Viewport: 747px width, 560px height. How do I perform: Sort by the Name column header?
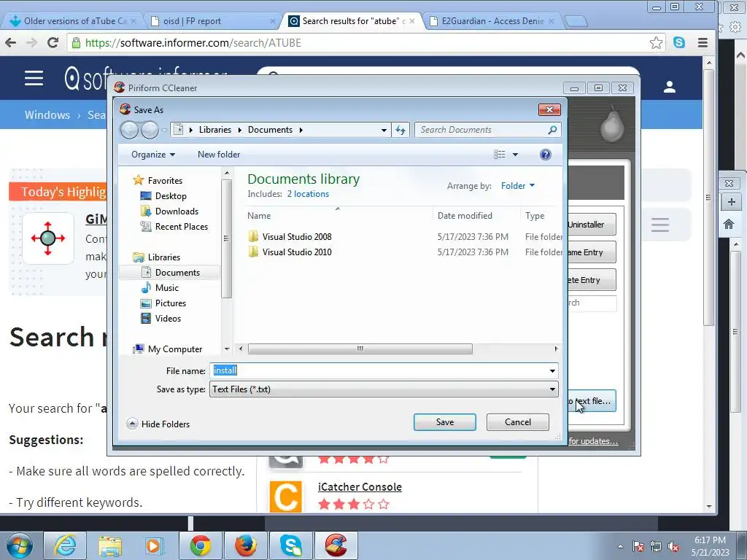coord(259,216)
